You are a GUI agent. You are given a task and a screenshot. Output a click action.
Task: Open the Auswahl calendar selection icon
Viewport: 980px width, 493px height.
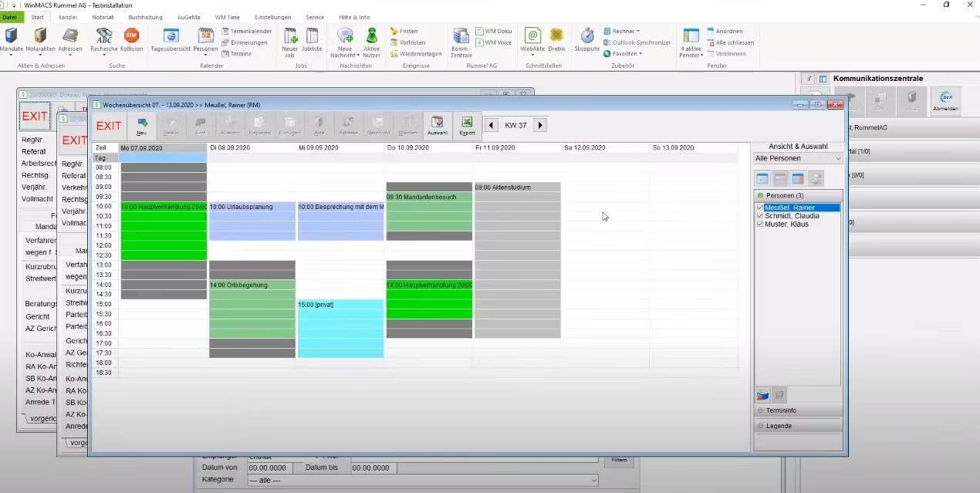(x=438, y=127)
